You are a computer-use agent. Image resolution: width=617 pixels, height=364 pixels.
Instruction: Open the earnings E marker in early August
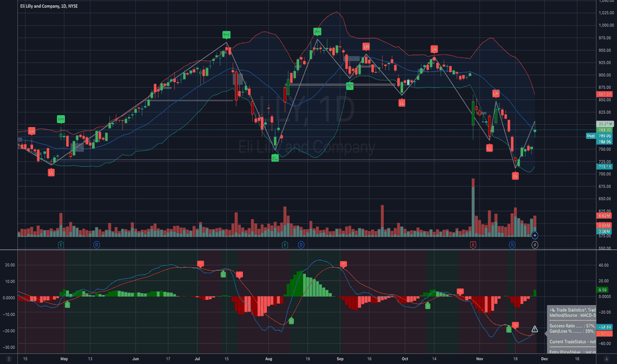285,245
